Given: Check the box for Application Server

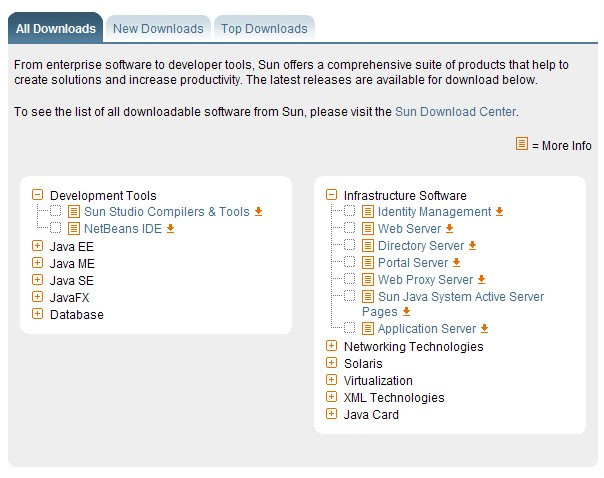Looking at the screenshot, I should tap(349, 327).
